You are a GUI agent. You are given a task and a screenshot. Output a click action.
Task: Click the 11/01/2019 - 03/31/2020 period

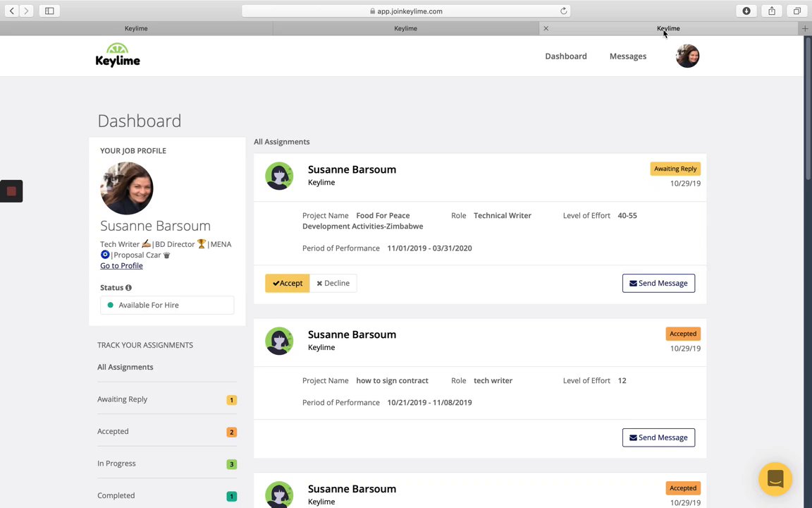[x=429, y=248]
